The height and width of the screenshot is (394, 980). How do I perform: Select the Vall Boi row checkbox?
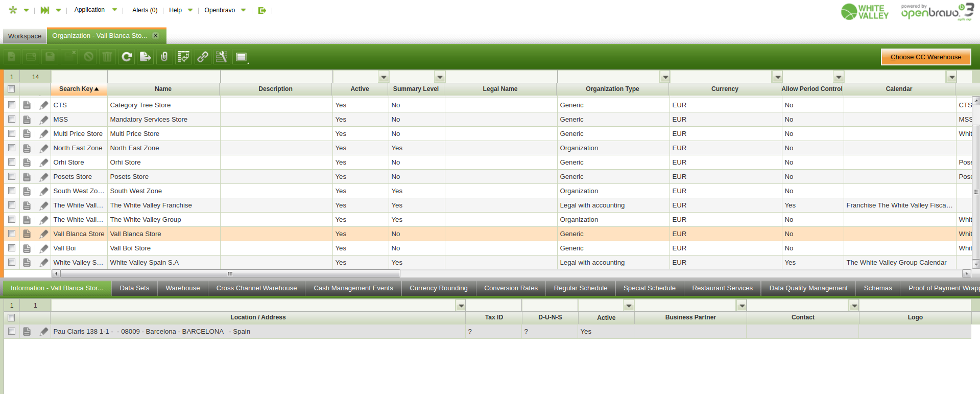click(12, 248)
